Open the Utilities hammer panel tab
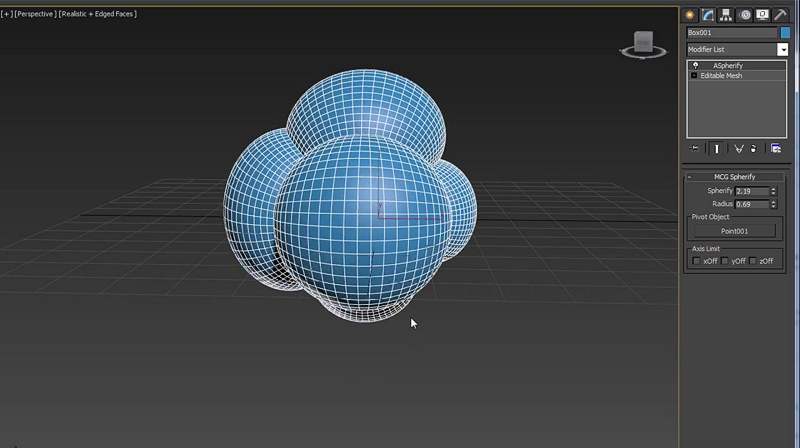The height and width of the screenshot is (448, 800). click(780, 15)
